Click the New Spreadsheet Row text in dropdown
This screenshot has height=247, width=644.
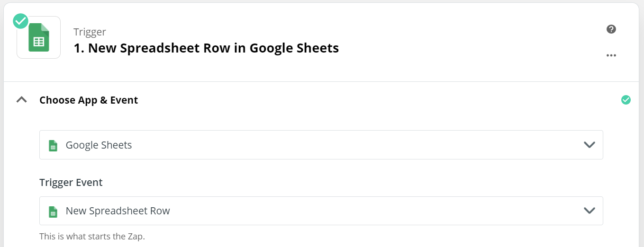click(118, 211)
